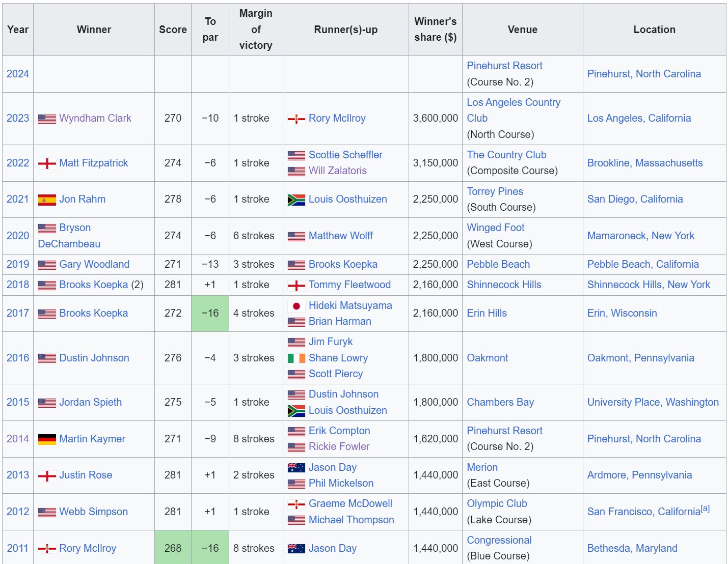Screen dimensions: 728x564
Task: Click the German flag next to Martin Kaymer
Action: tap(47, 439)
